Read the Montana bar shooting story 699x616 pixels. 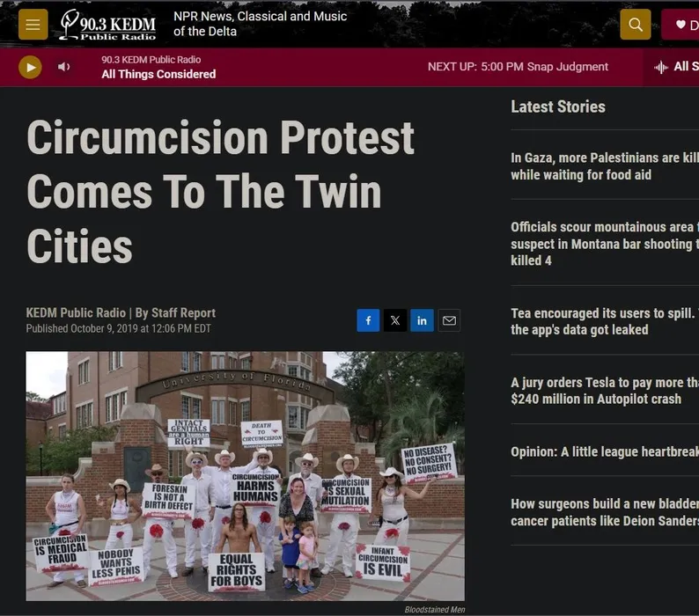click(x=605, y=244)
